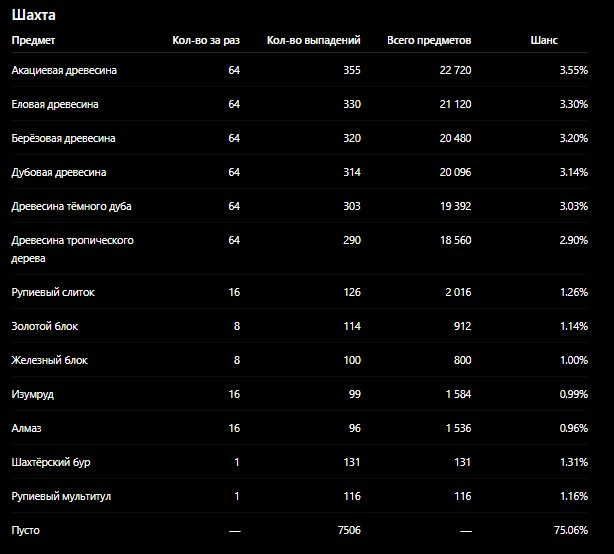Screen dimensions: 614x554
Task: Select the Акациевая древесина row name
Action: point(64,70)
